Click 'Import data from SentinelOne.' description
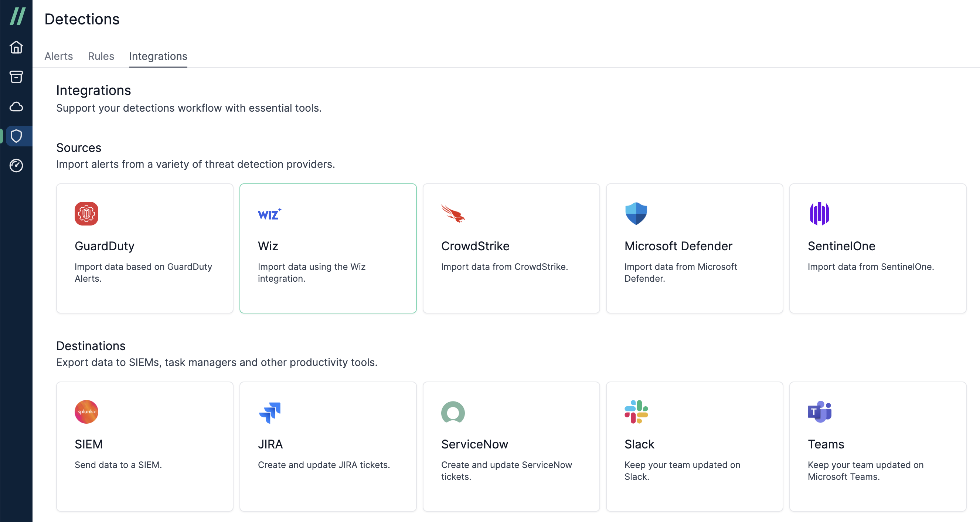980x522 pixels. point(871,267)
